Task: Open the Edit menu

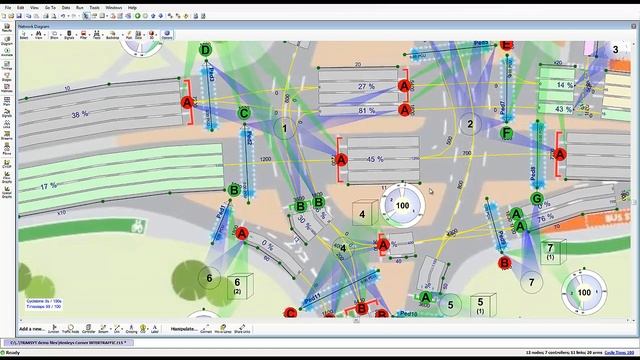Action: click(x=20, y=7)
